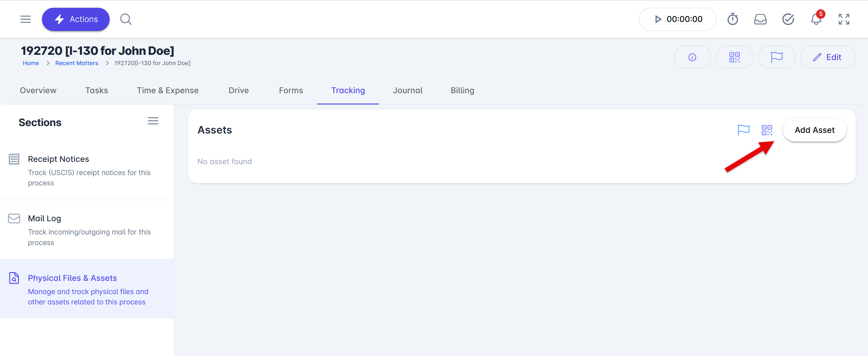The height and width of the screenshot is (356, 868).
Task: Open the stopwatch timer icon
Action: click(x=732, y=19)
